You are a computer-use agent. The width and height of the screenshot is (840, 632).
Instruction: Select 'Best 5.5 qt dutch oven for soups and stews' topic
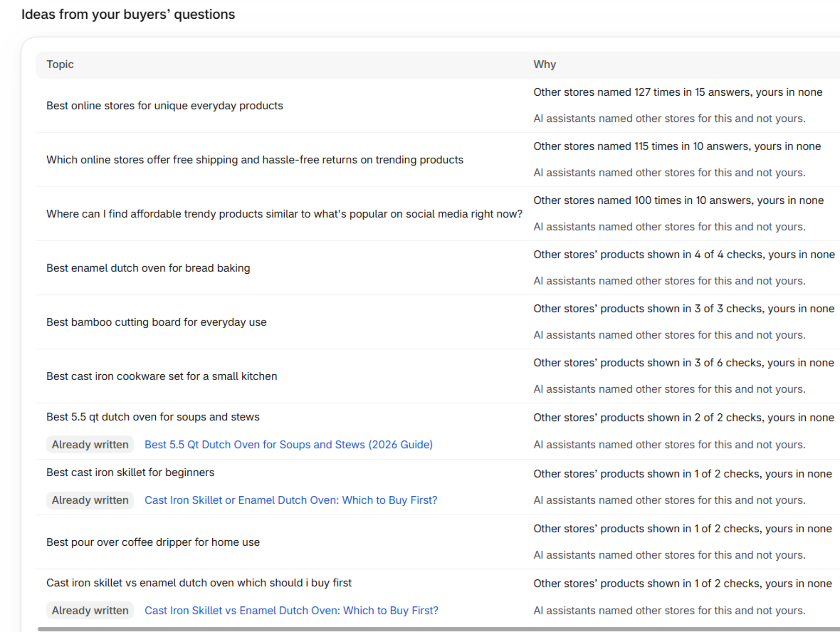pyautogui.click(x=153, y=417)
